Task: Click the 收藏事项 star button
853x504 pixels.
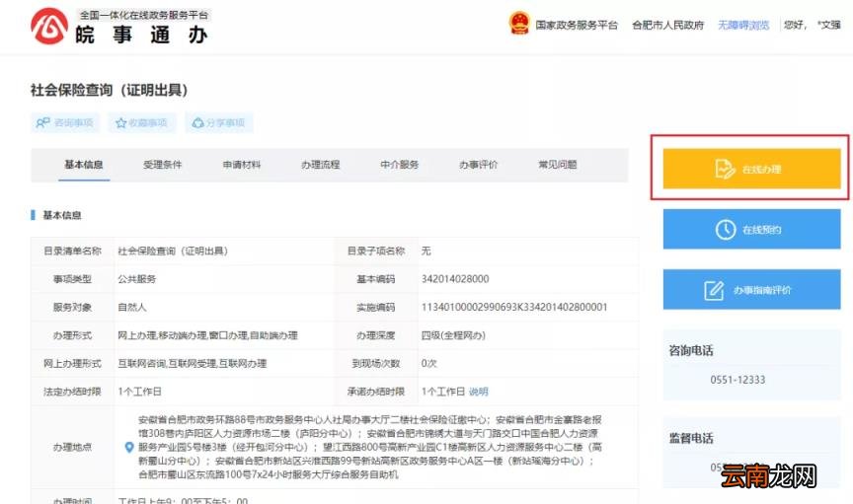Action: [x=142, y=123]
